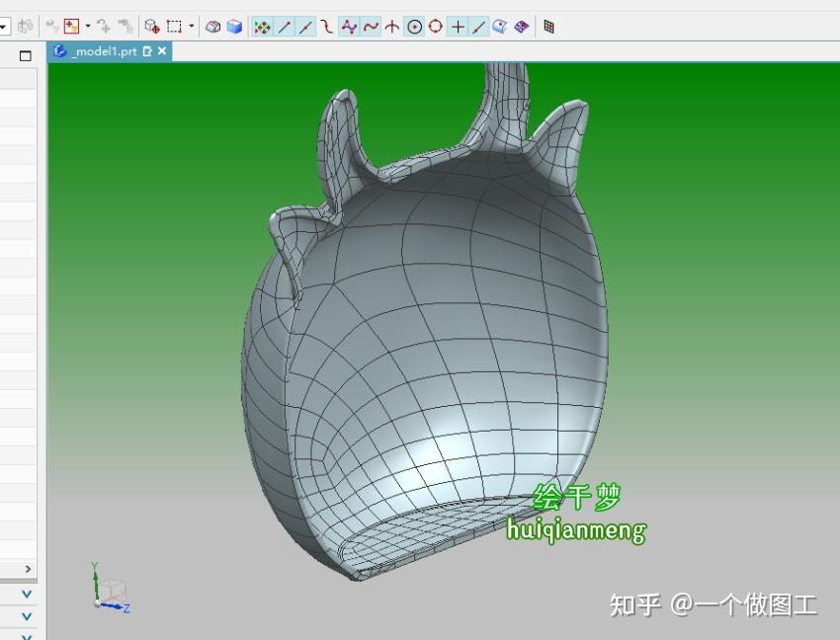Viewport: 840px width, 640px height.
Task: Enable Point on Face snap icon
Action: 500,27
